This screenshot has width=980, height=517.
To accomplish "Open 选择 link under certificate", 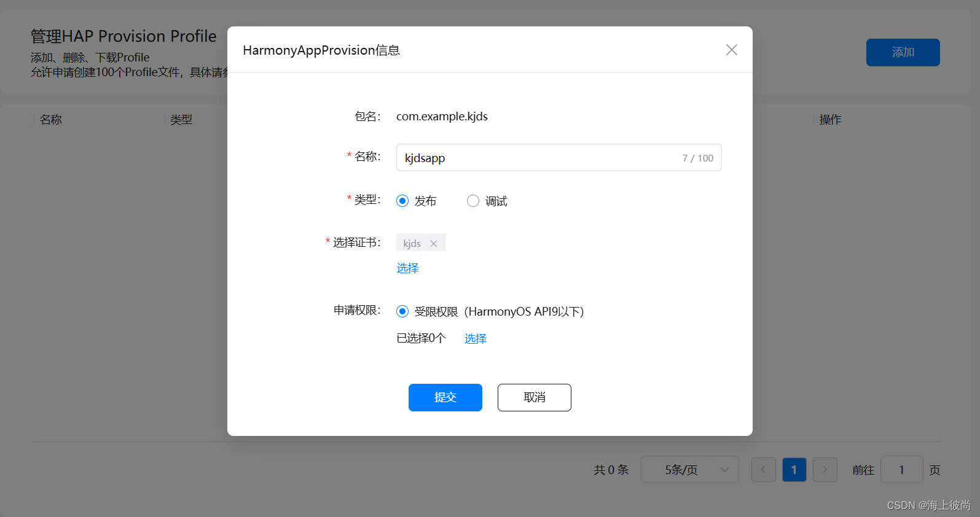I will click(x=407, y=268).
